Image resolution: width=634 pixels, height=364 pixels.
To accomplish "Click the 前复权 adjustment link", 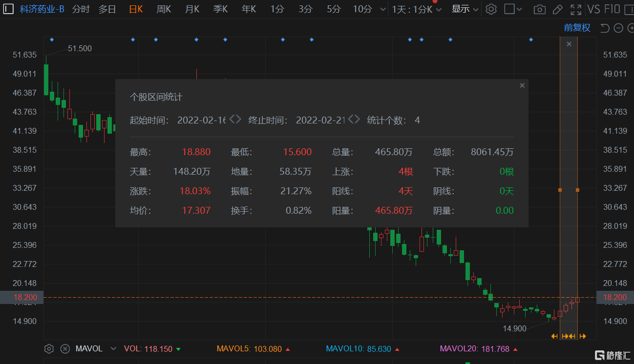I will (x=577, y=28).
